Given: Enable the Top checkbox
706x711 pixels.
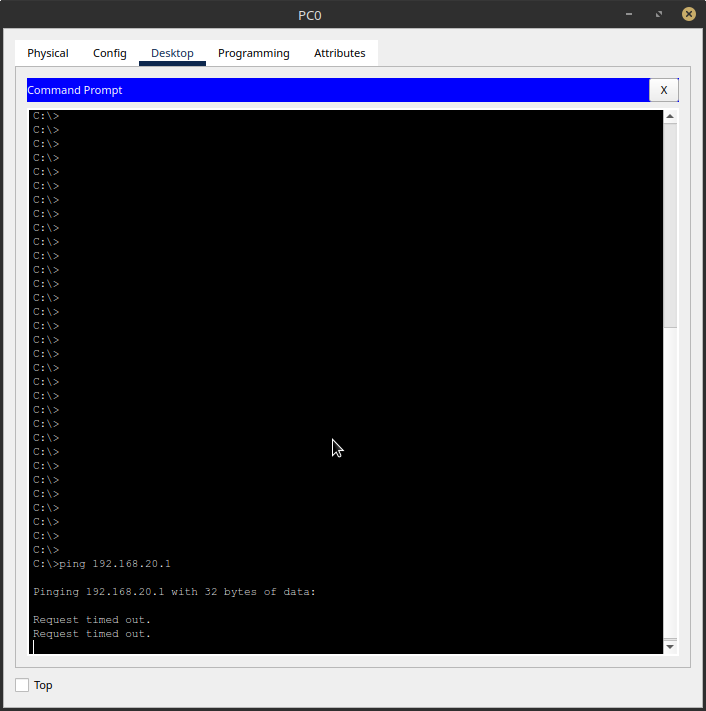Looking at the screenshot, I should [x=22, y=685].
